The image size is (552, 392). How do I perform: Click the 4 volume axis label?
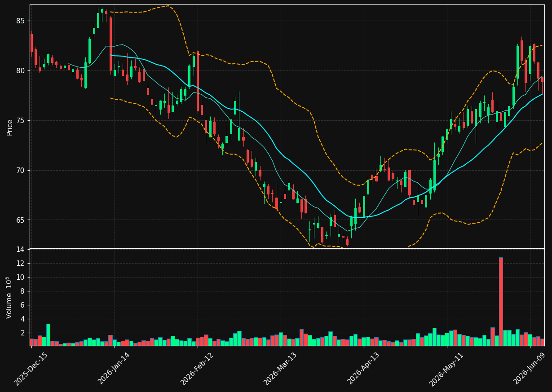click(22, 319)
